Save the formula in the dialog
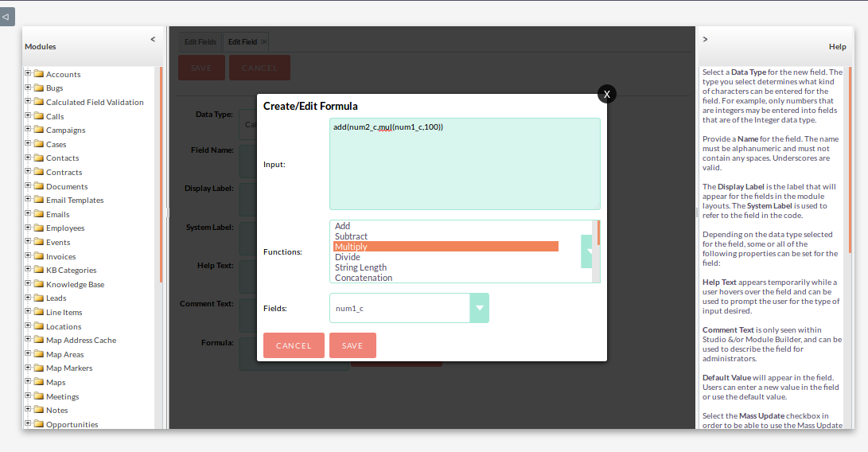This screenshot has width=868, height=452. coord(352,345)
